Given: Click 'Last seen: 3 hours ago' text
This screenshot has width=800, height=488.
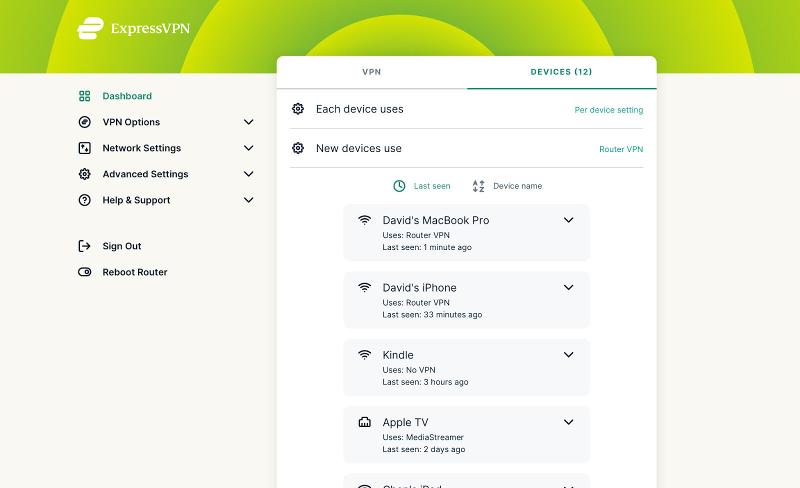Looking at the screenshot, I should [x=425, y=382].
